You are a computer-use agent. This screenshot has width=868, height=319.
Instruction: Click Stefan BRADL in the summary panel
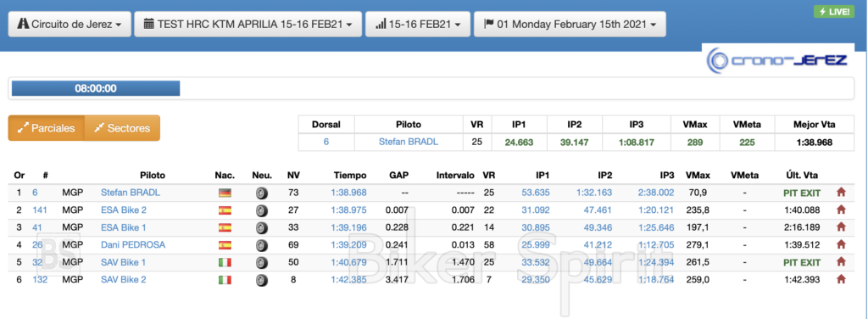click(409, 142)
